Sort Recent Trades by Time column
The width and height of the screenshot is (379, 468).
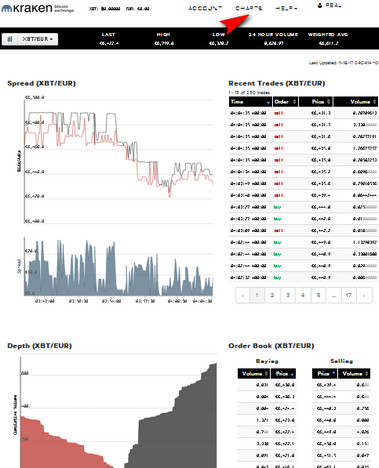pyautogui.click(x=250, y=102)
